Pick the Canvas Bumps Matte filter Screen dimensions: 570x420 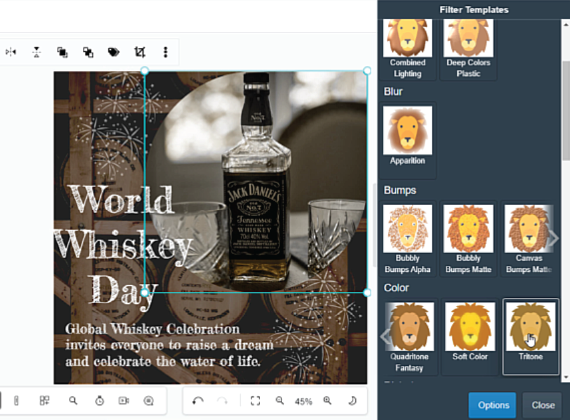[529, 238]
